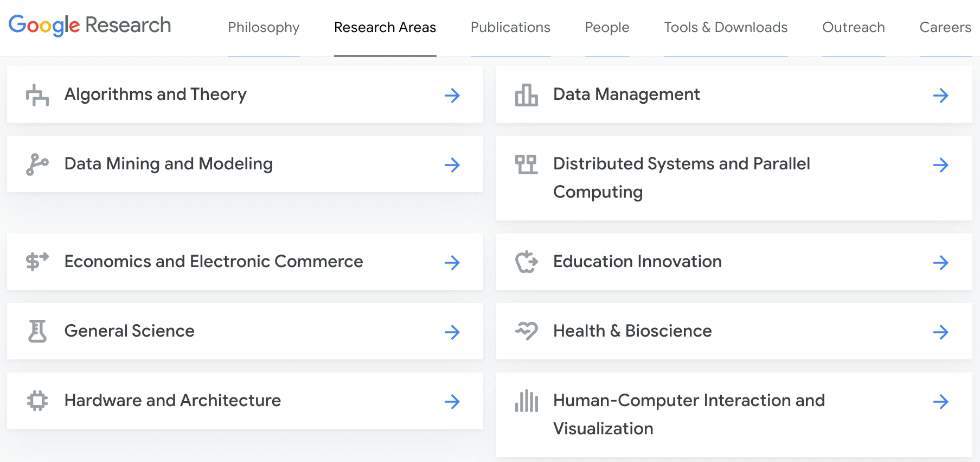Open the Careers nav tab

945,27
